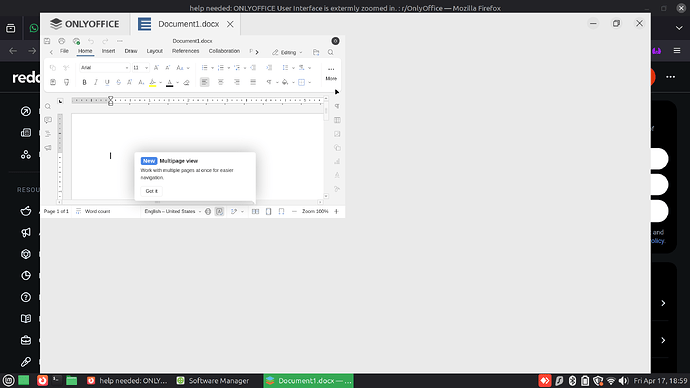
Task: Click the open file location icon
Action: 316,52
